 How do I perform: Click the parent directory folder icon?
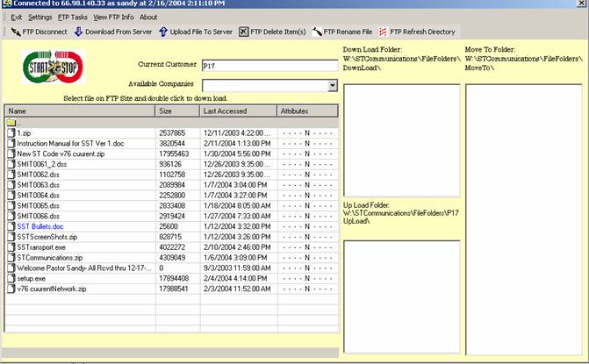(11, 123)
